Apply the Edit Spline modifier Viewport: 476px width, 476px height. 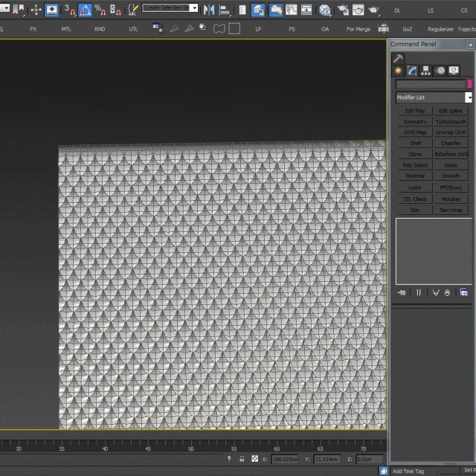451,111
